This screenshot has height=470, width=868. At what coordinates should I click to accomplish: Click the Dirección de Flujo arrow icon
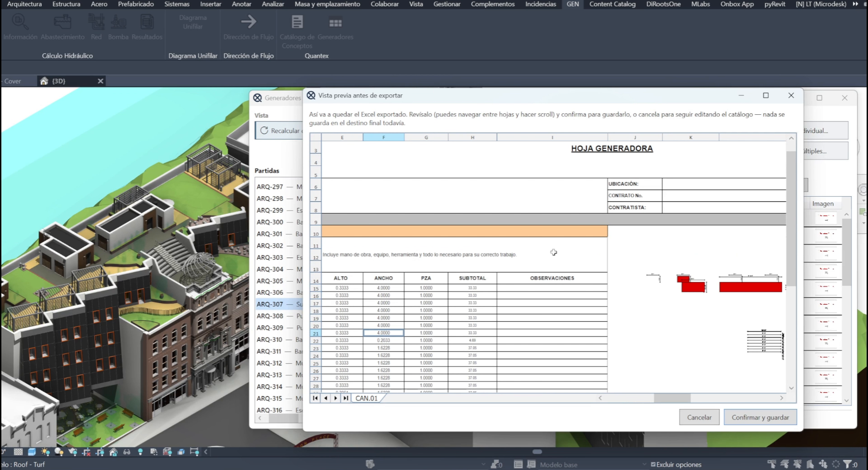(248, 21)
